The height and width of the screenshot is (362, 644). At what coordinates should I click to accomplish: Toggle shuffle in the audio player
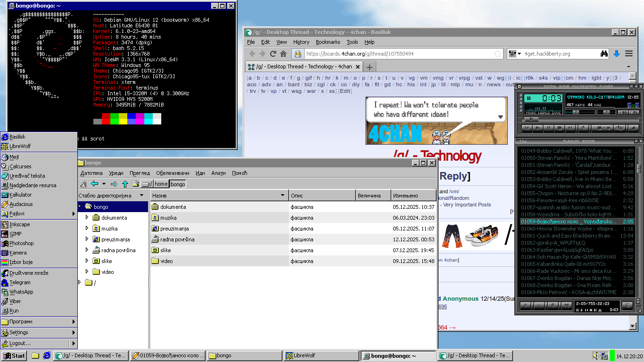coord(602,128)
